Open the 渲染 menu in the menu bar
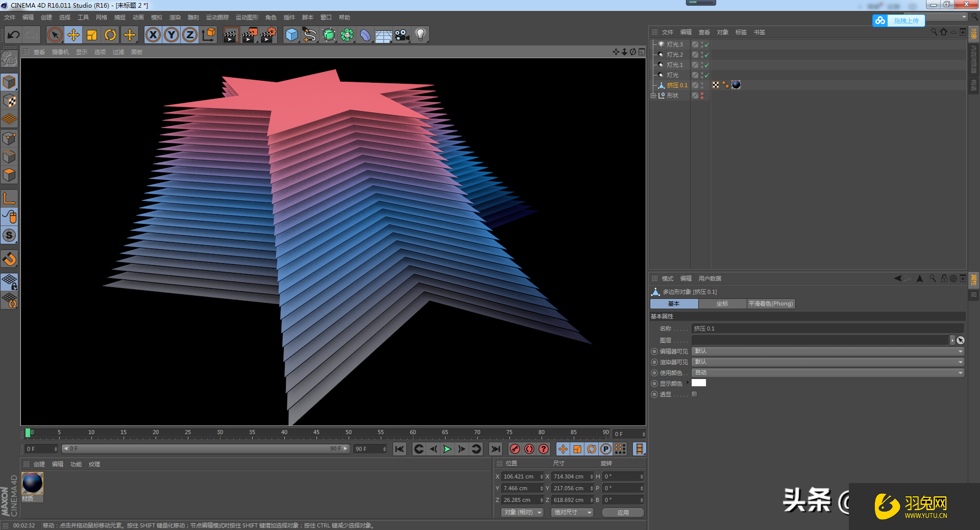Viewport: 980px width, 530px height. click(x=175, y=17)
